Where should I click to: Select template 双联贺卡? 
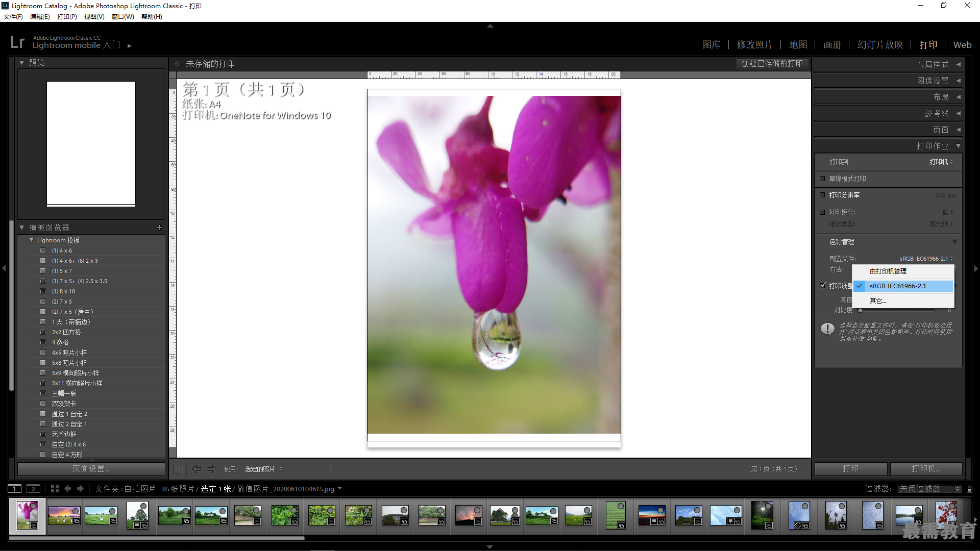click(x=64, y=404)
